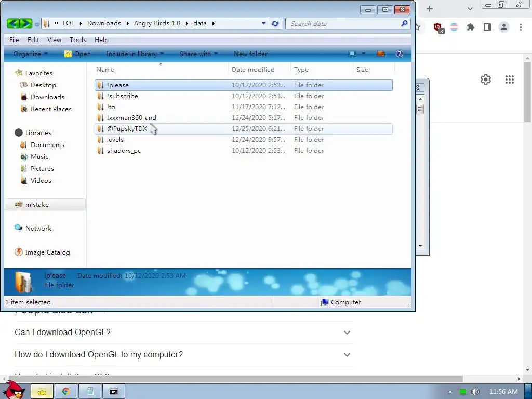Expand the Organize dropdown
532x399 pixels.
tap(31, 54)
